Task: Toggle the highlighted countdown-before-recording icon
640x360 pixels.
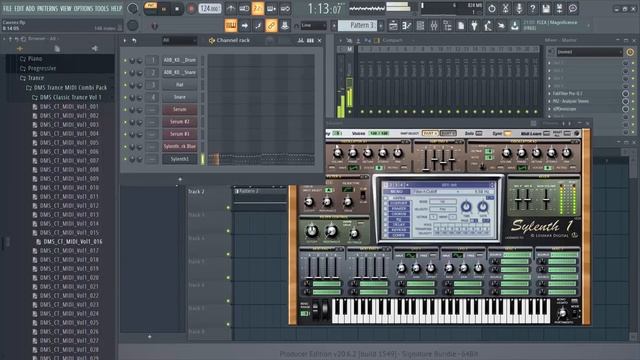Action: pyautogui.click(x=258, y=9)
